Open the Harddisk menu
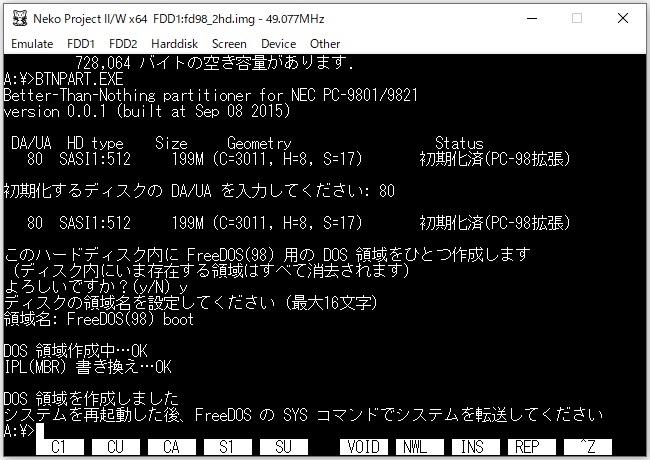The image size is (650, 460). (174, 44)
